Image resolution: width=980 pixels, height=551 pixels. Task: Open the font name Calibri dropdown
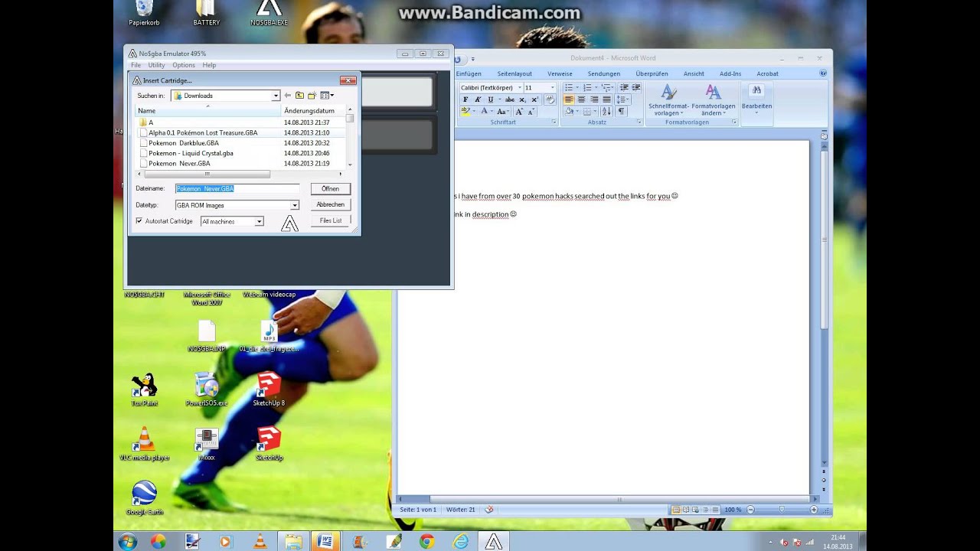pyautogui.click(x=518, y=88)
